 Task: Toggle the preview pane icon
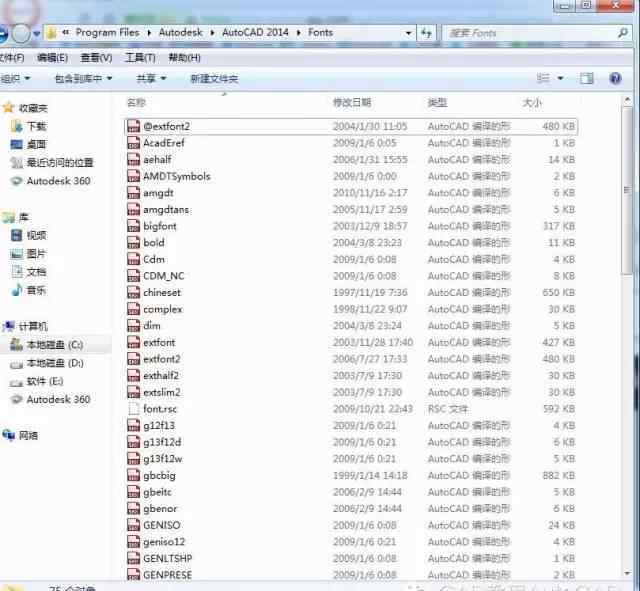(587, 78)
